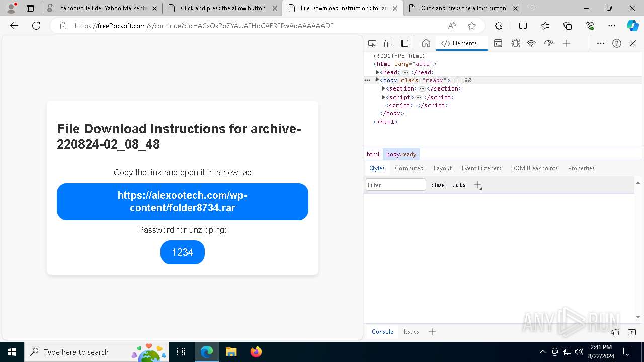Open the DOM Breakpoints tab

(534, 168)
